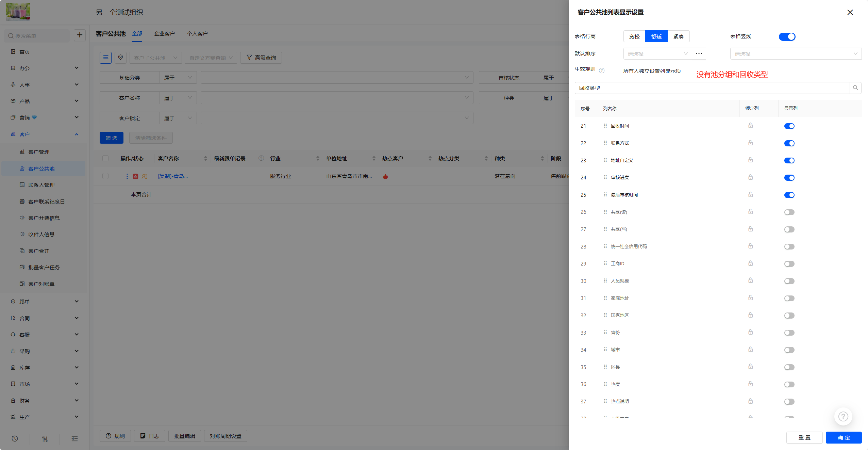Toggle the 表格竖线 switch
Image resolution: width=868 pixels, height=450 pixels.
click(x=787, y=36)
